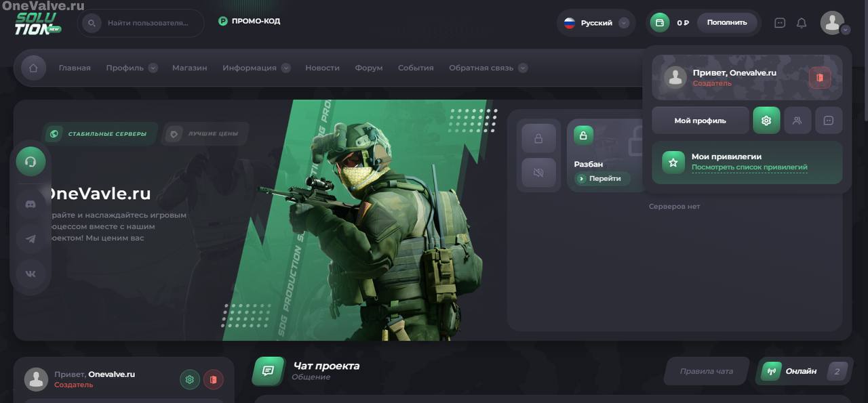The height and width of the screenshot is (403, 868).
Task: Open the wallet icon near the balance
Action: point(658,22)
